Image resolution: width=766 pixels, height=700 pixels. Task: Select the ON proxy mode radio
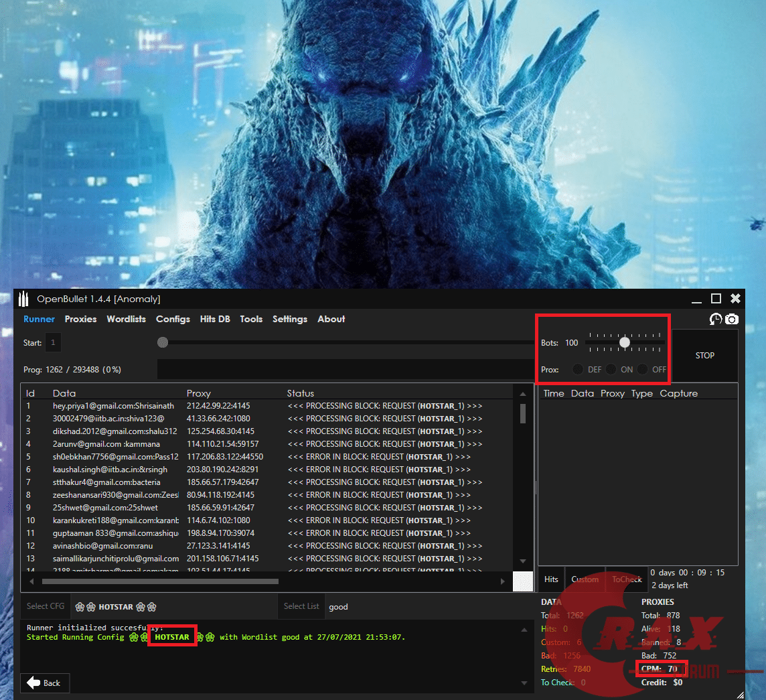[x=611, y=369]
